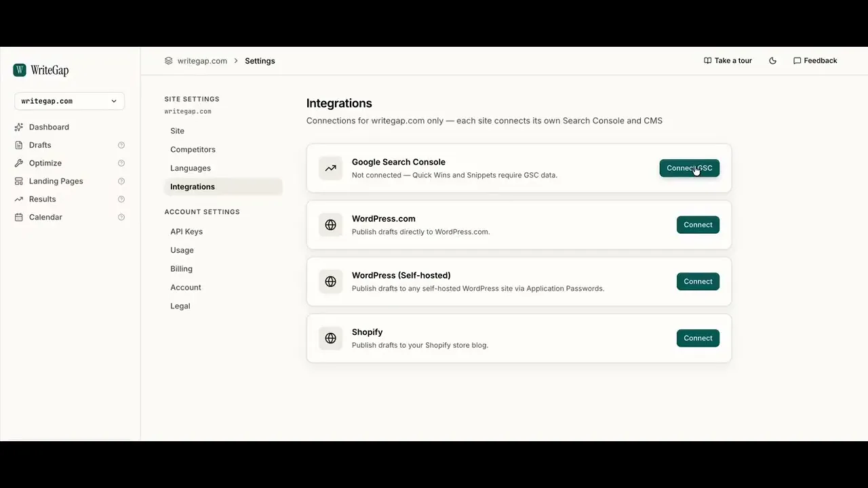Select Integrations in the settings navigation

pyautogui.click(x=223, y=186)
